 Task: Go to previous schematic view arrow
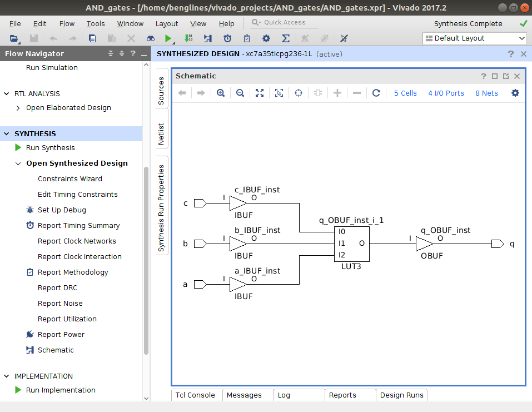(x=182, y=93)
